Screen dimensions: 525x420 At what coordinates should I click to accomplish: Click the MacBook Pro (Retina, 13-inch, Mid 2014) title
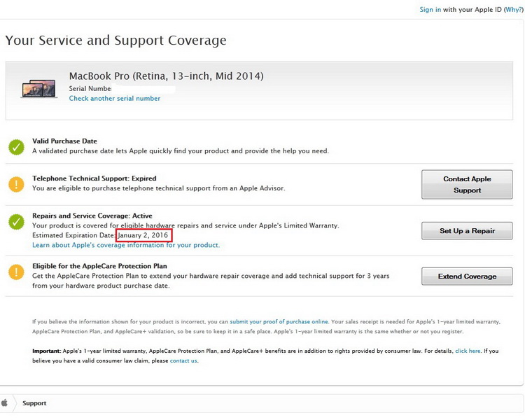click(166, 76)
